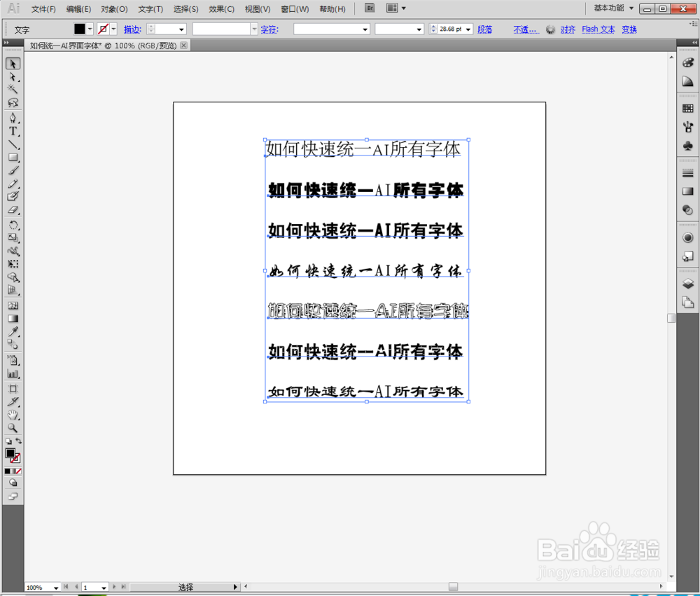The image size is (700, 596).
Task: Select the Free Transform tool
Action: (x=13, y=264)
